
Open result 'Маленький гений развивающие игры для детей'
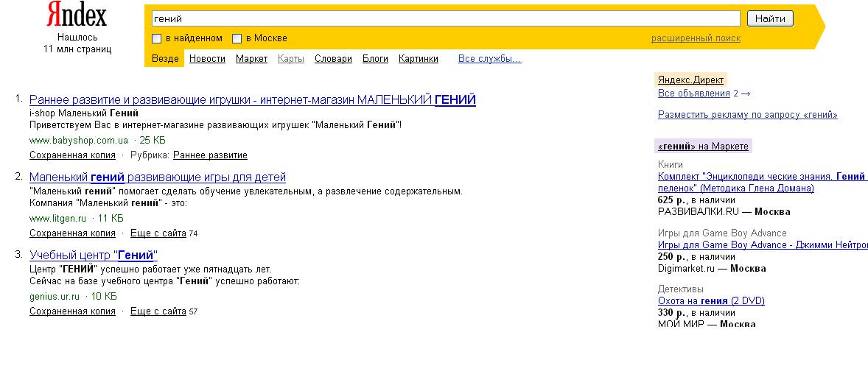coord(158,177)
